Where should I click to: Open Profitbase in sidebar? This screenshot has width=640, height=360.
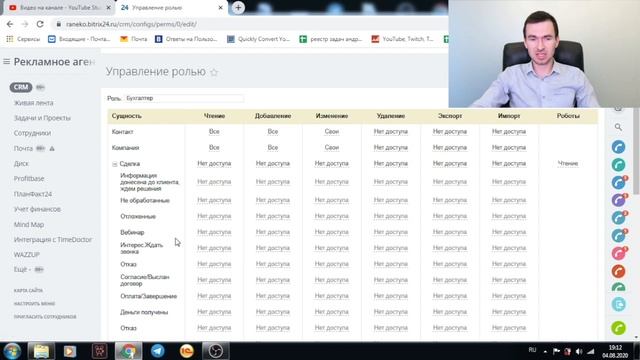point(29,179)
